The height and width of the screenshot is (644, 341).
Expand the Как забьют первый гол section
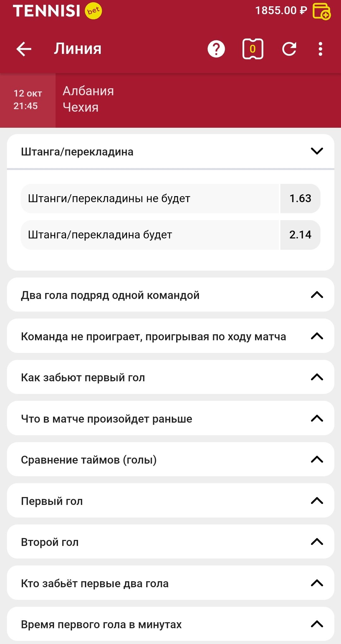click(x=317, y=377)
